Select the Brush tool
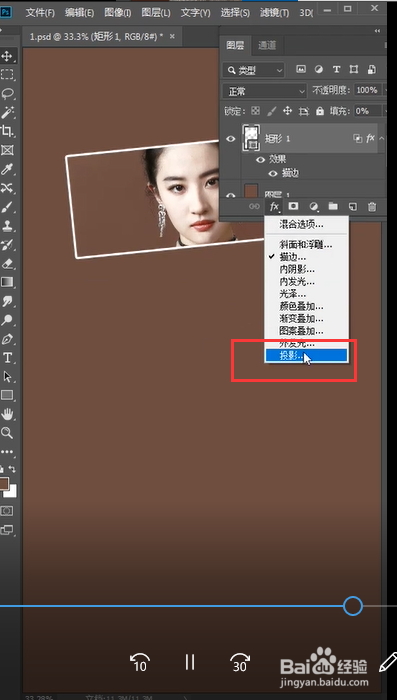Screen dimensions: 397x700 coord(7,207)
